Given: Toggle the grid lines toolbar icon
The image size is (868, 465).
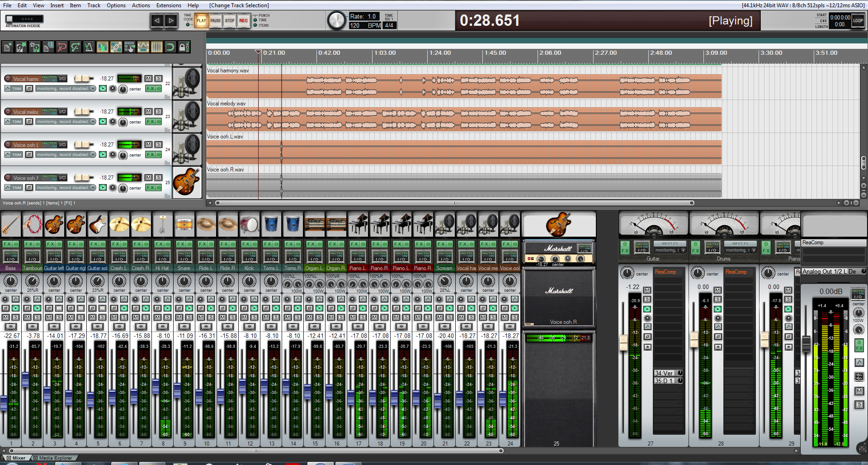Looking at the screenshot, I should [x=156, y=47].
